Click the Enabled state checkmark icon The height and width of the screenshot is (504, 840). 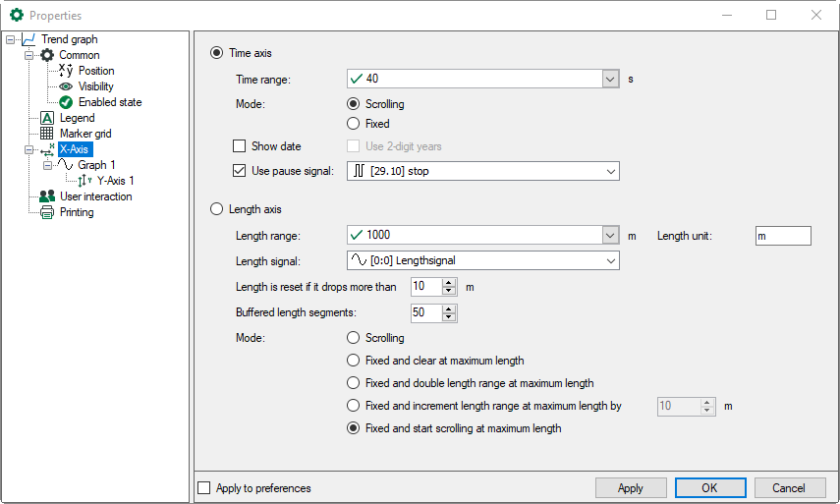66,102
